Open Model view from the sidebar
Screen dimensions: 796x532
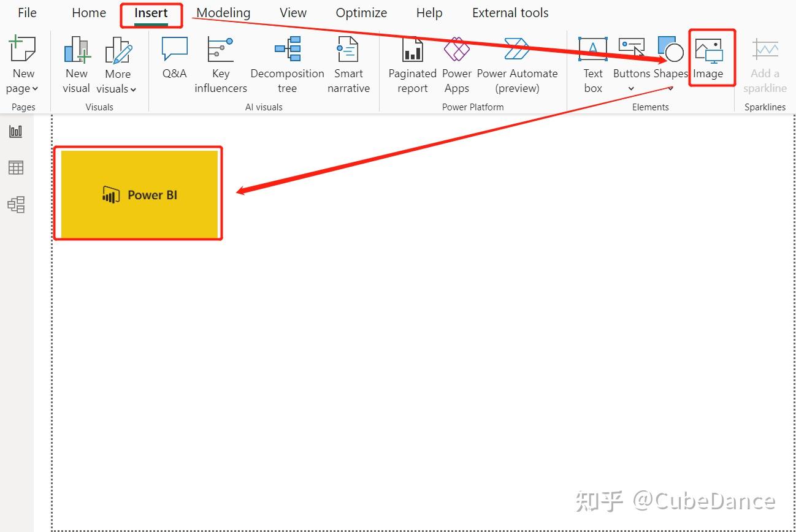(x=15, y=205)
